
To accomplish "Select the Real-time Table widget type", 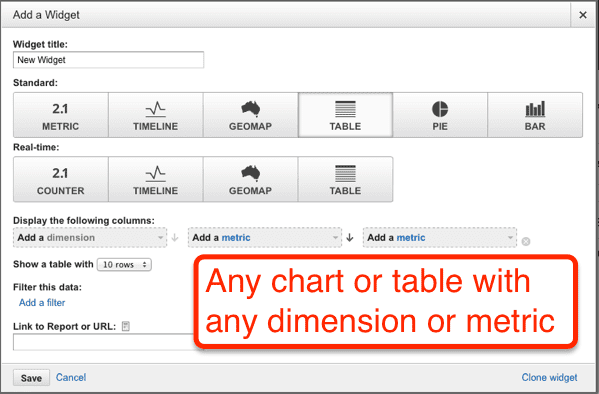I will [x=345, y=179].
